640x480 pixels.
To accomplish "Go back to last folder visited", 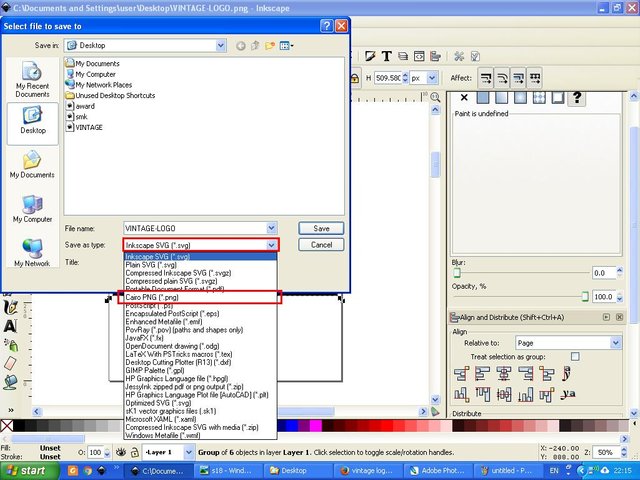I will point(241,46).
